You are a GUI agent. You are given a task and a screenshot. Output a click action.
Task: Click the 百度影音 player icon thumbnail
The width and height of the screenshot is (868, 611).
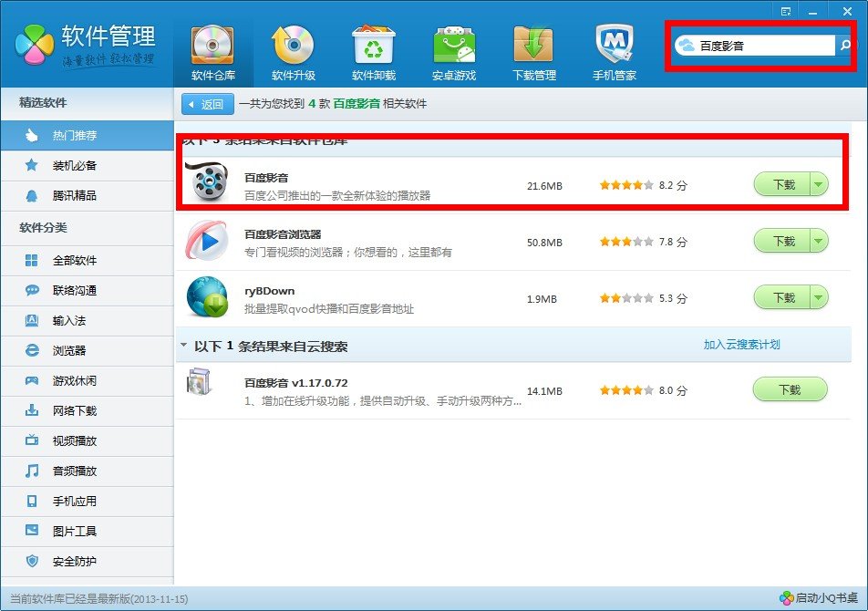pos(208,183)
